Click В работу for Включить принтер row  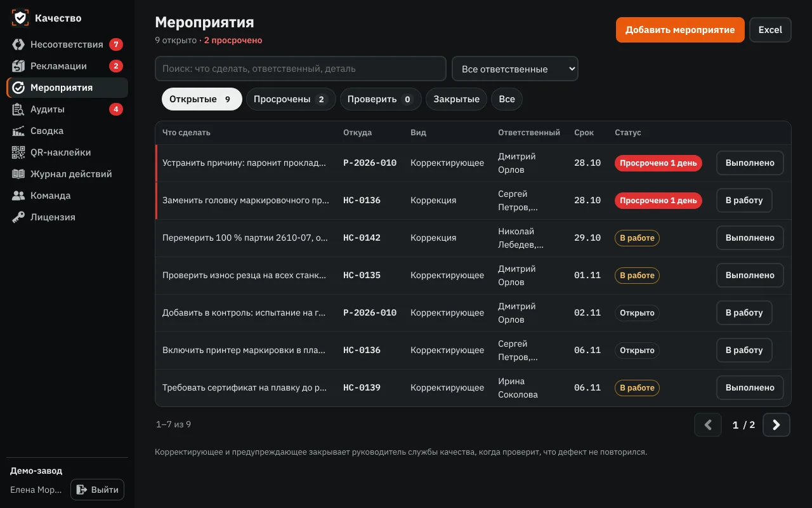(744, 350)
